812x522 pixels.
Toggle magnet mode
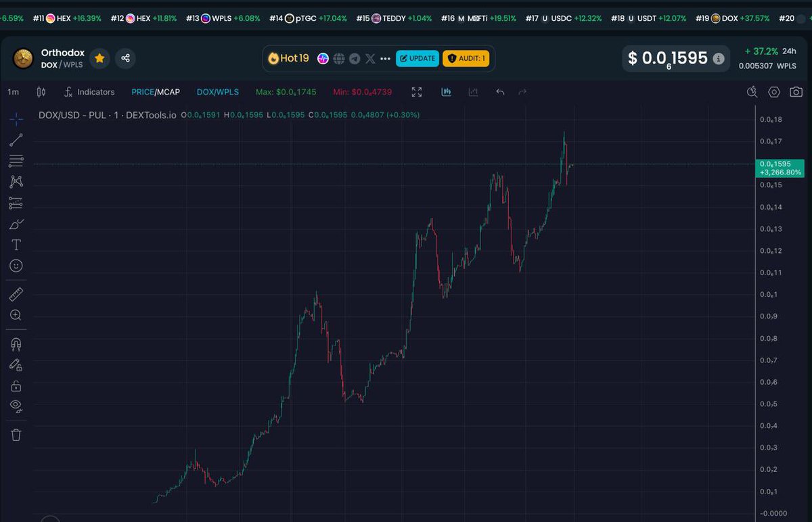click(16, 344)
